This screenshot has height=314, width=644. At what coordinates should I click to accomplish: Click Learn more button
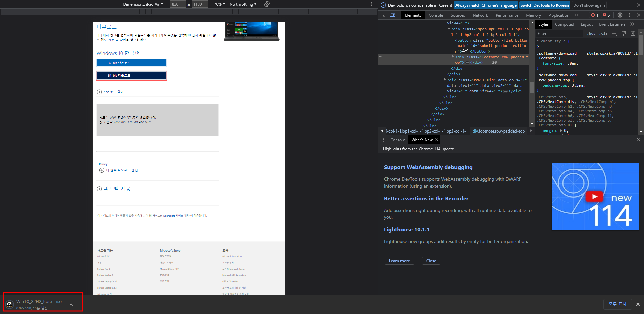click(399, 261)
